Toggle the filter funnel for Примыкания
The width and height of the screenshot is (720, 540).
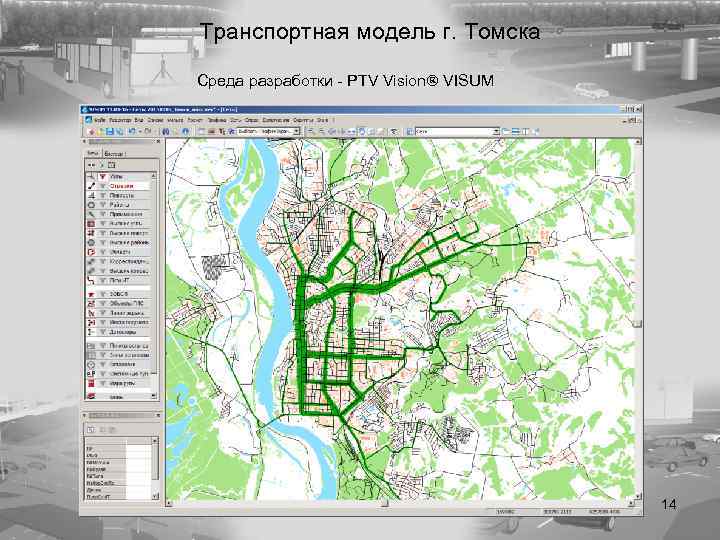point(103,214)
